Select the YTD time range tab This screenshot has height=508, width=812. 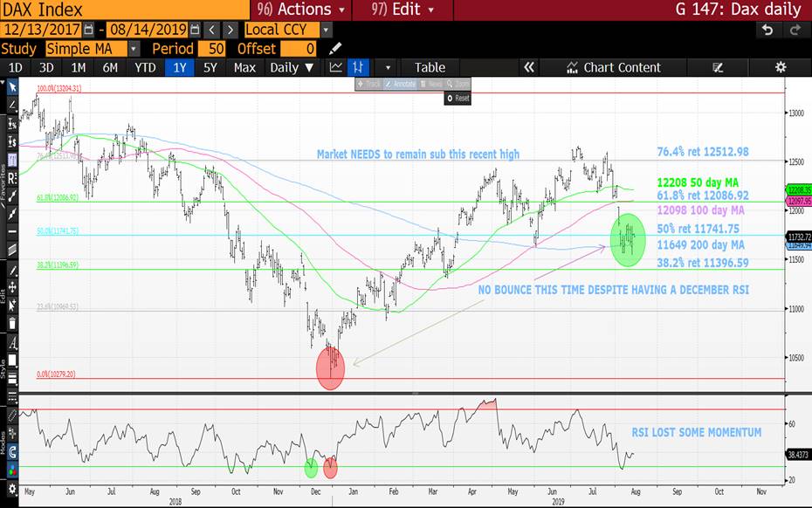(x=145, y=67)
